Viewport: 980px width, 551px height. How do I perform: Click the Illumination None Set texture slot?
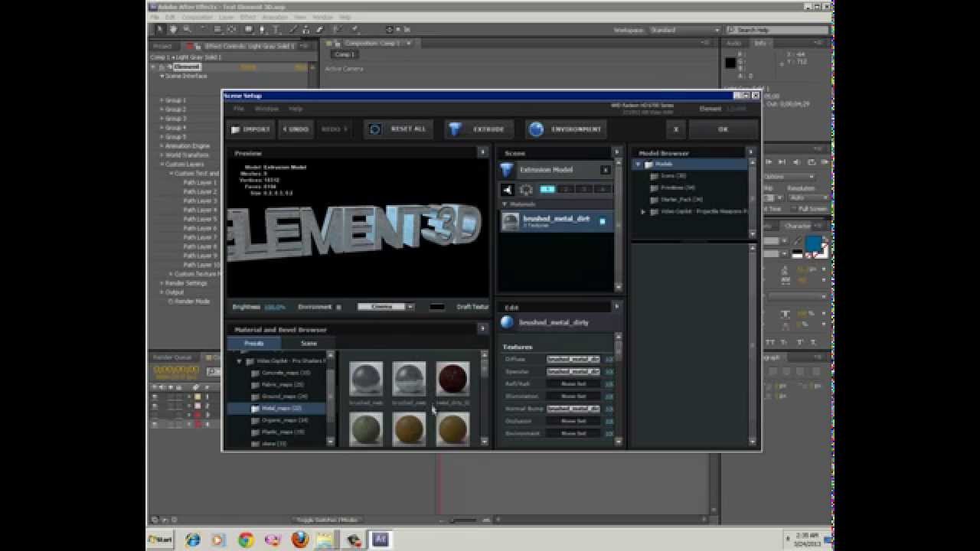click(x=573, y=396)
